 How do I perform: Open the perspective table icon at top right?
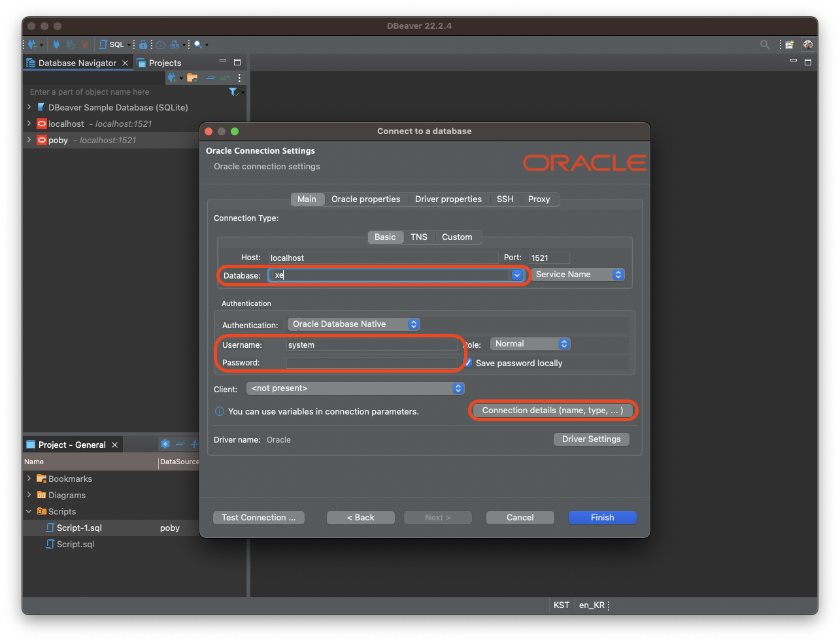790,44
